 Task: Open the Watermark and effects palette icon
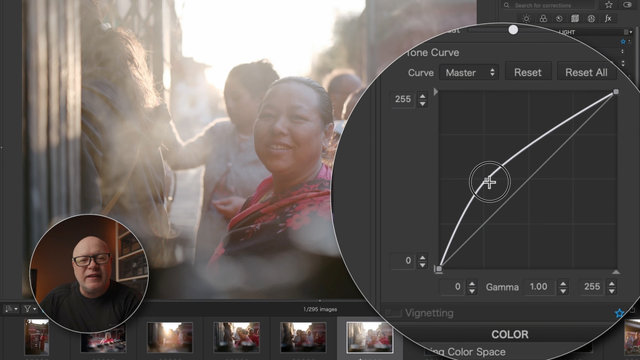click(x=591, y=18)
